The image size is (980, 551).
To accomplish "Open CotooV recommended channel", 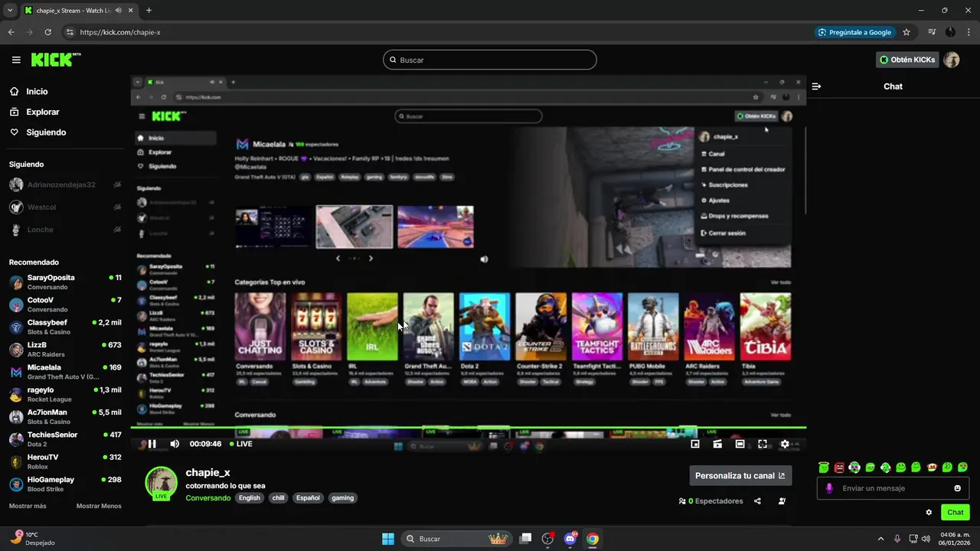I will tap(65, 305).
